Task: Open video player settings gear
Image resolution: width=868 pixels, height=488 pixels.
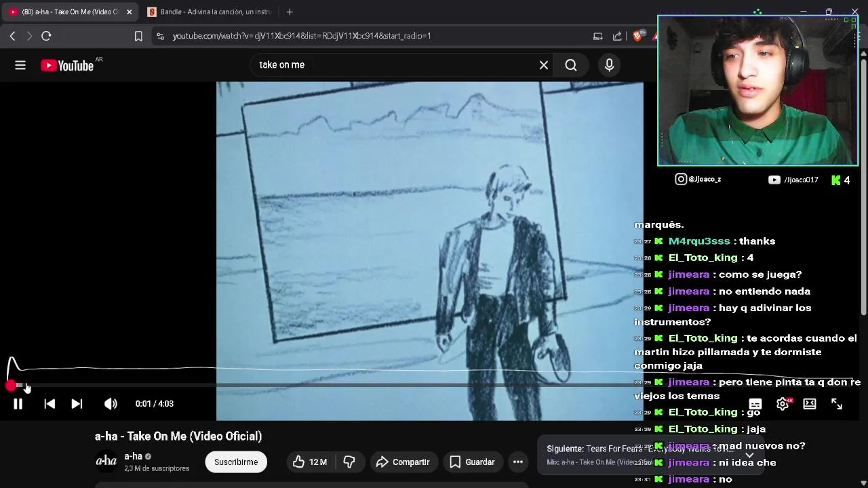Action: [783, 404]
